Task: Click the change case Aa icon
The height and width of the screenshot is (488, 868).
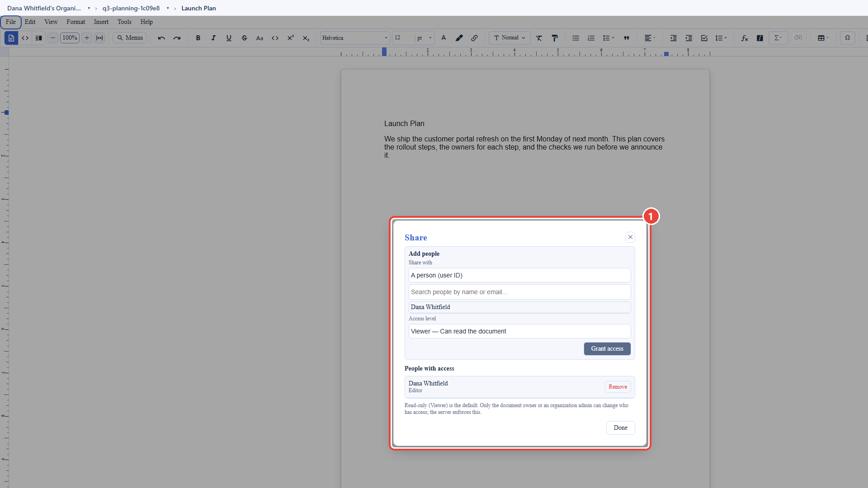Action: point(259,38)
